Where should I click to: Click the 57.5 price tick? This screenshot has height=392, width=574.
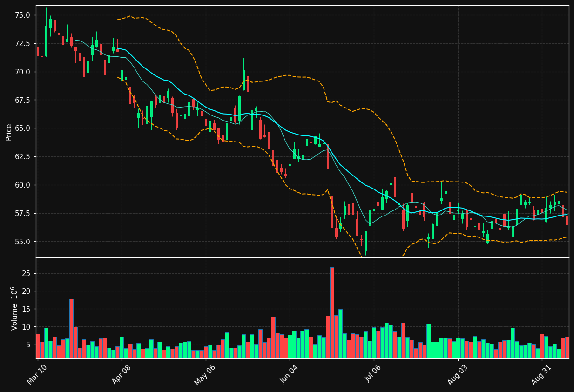[23, 213]
